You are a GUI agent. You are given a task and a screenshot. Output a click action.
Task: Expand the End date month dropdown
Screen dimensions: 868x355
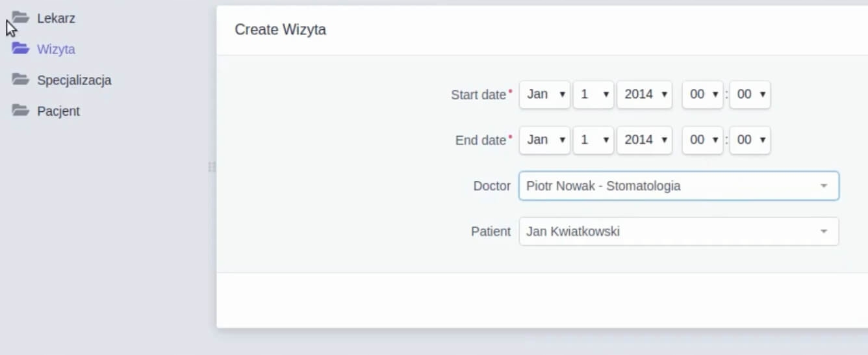click(544, 140)
